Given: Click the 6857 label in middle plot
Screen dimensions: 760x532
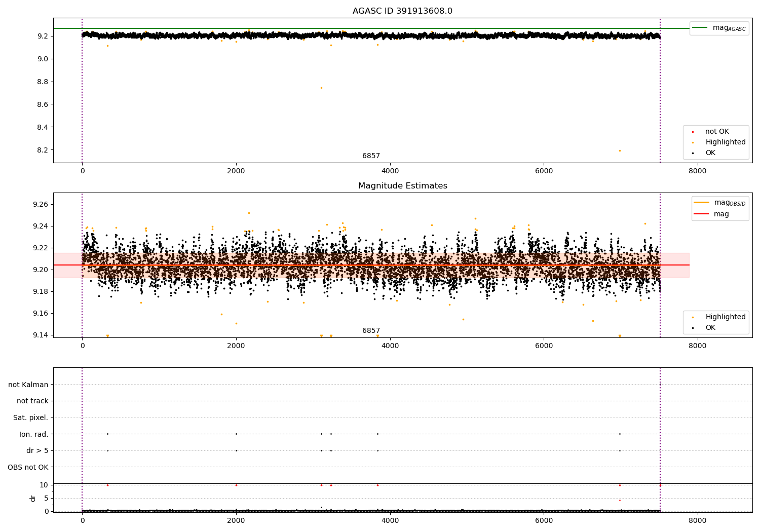Looking at the screenshot, I should pyautogui.click(x=371, y=331).
